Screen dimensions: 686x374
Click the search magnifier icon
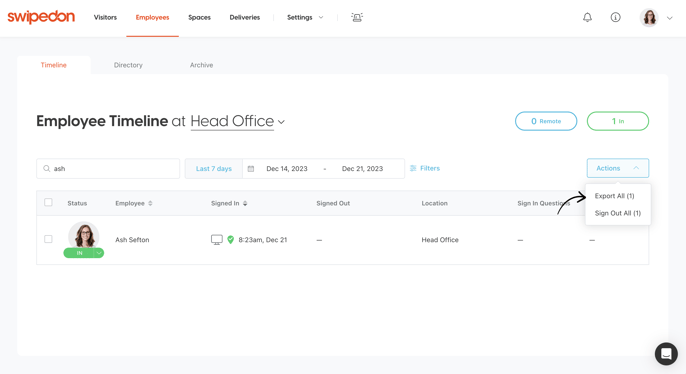pyautogui.click(x=46, y=168)
